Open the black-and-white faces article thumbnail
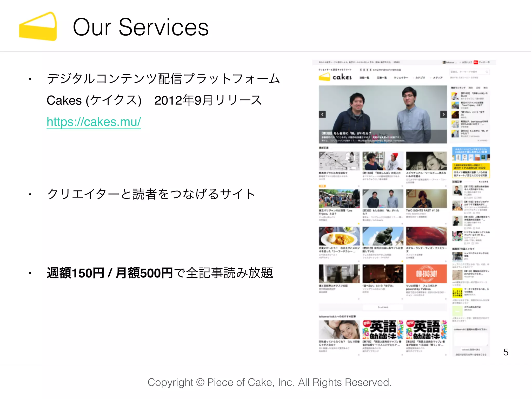Image resolution: width=532 pixels, height=399 pixels. click(427, 161)
